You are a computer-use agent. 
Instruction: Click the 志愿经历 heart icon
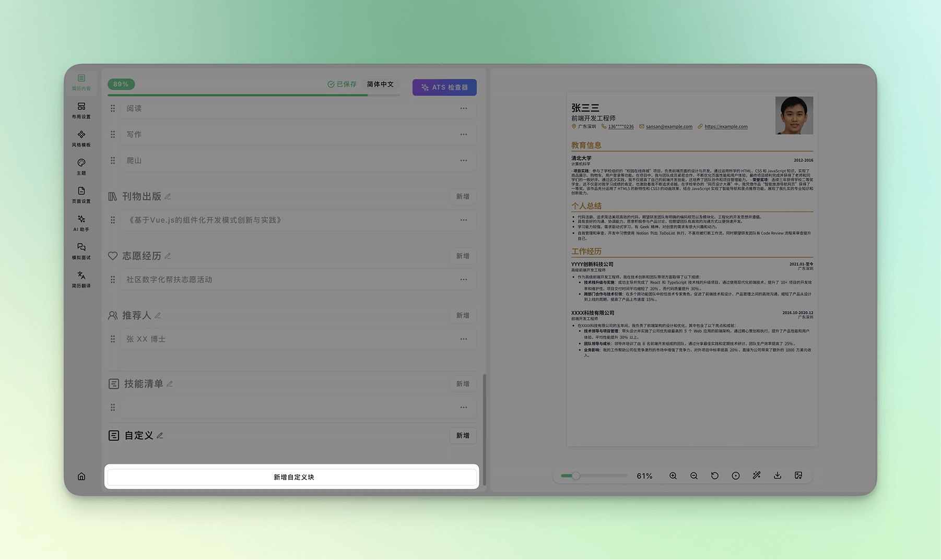pos(113,256)
